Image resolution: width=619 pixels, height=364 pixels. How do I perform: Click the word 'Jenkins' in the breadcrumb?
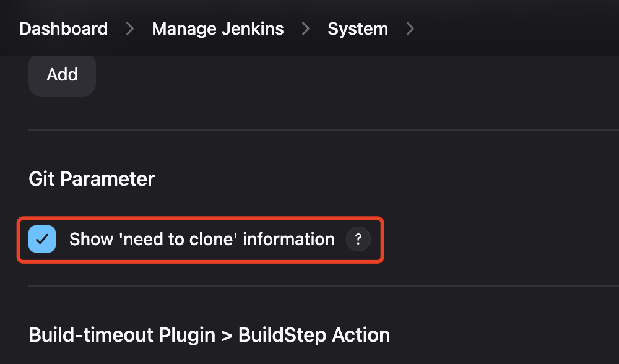pyautogui.click(x=254, y=28)
